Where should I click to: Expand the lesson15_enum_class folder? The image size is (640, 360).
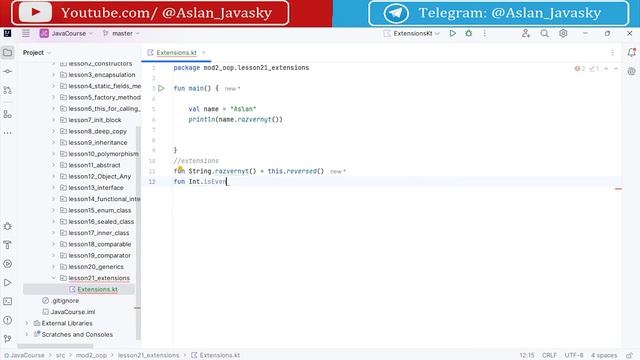[x=53, y=210]
